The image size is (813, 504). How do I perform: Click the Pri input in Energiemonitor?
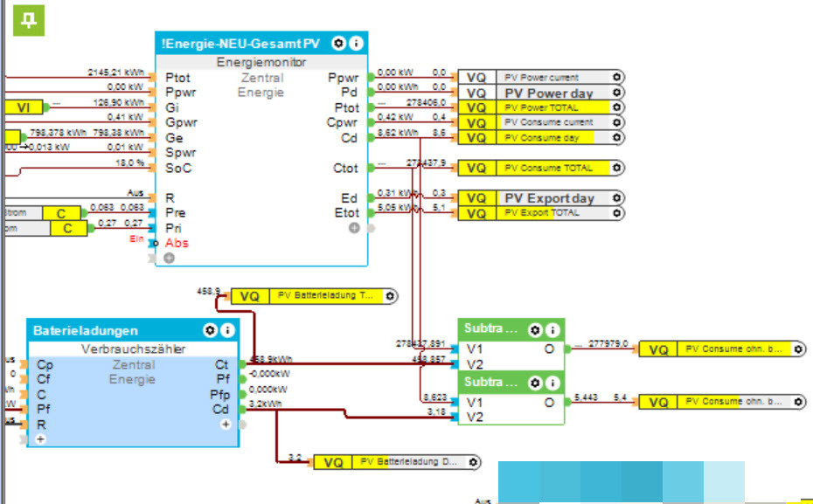[x=173, y=229]
